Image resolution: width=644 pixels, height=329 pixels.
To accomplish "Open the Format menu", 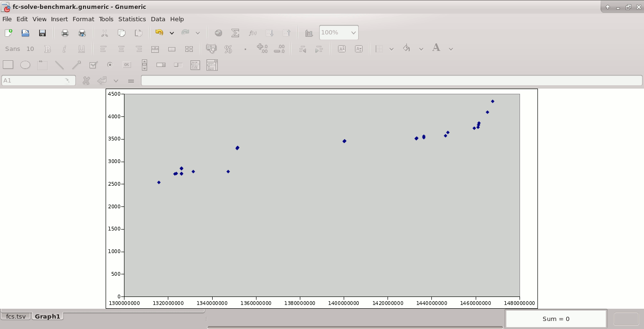I will click(83, 19).
